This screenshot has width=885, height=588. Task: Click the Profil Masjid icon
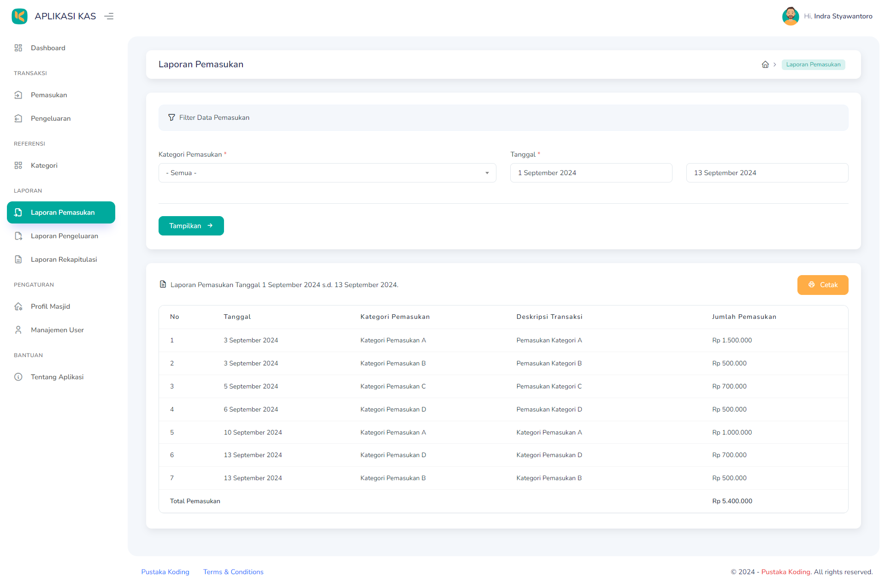click(x=18, y=306)
